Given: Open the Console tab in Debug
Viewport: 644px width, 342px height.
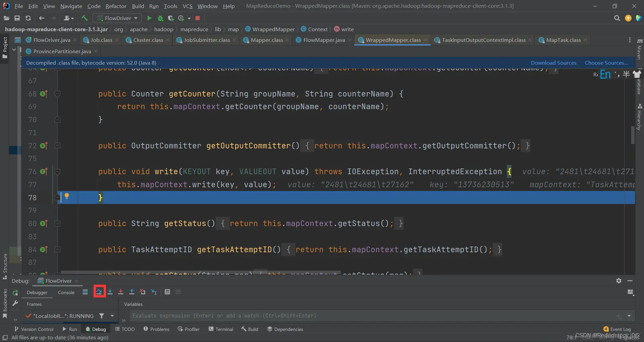Looking at the screenshot, I should click(66, 292).
